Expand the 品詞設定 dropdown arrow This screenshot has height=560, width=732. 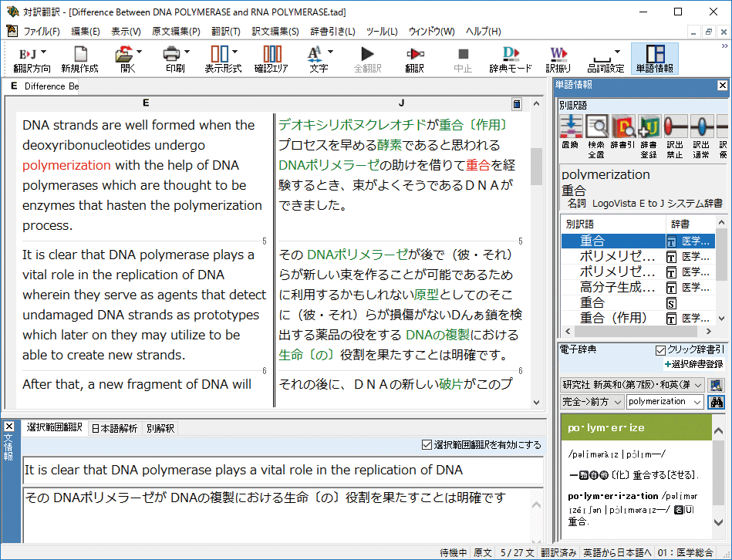[x=618, y=52]
